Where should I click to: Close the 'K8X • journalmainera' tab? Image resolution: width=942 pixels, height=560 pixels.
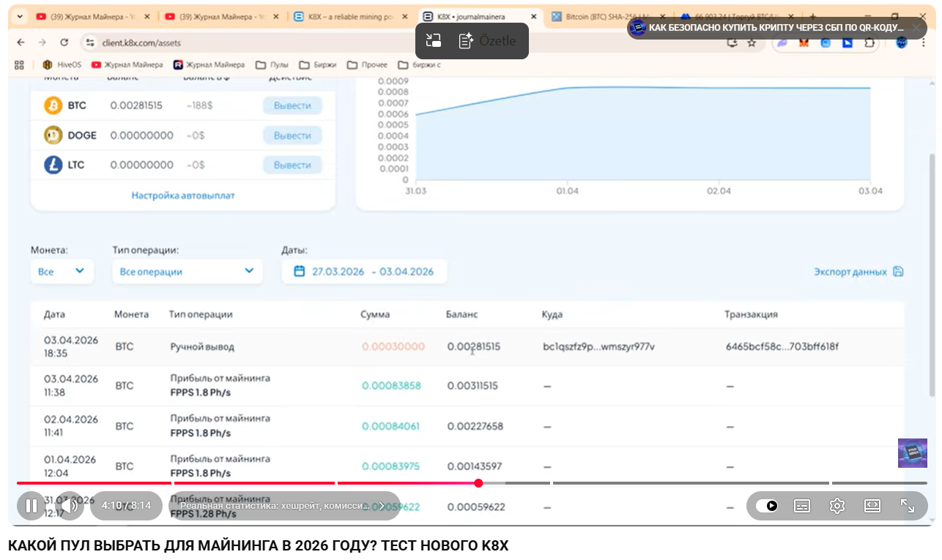click(x=534, y=17)
